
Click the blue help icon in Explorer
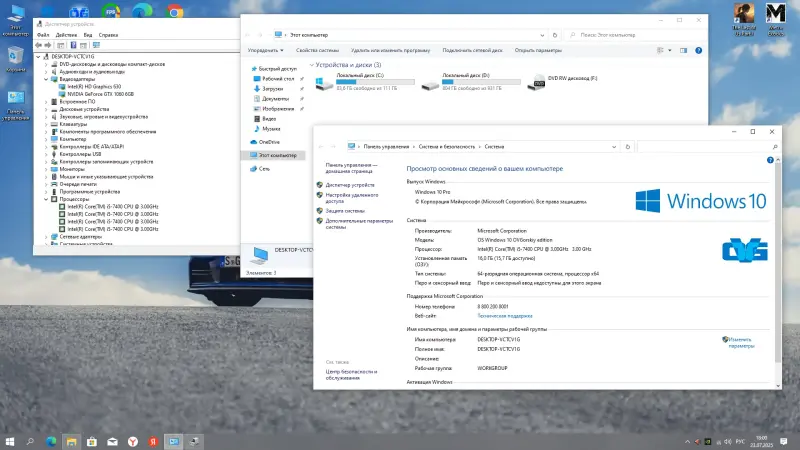(x=698, y=51)
